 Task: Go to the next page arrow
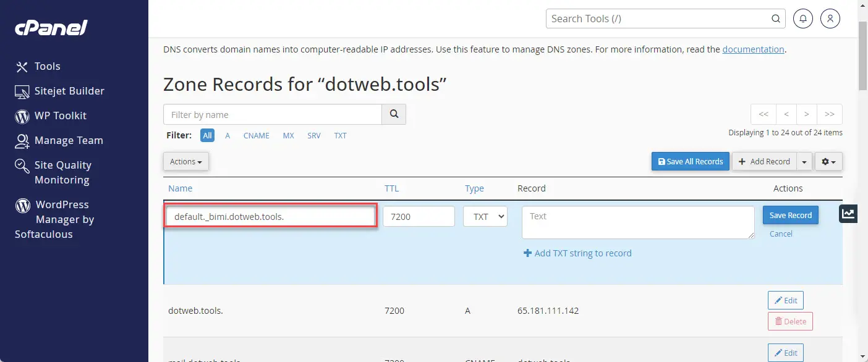point(807,114)
